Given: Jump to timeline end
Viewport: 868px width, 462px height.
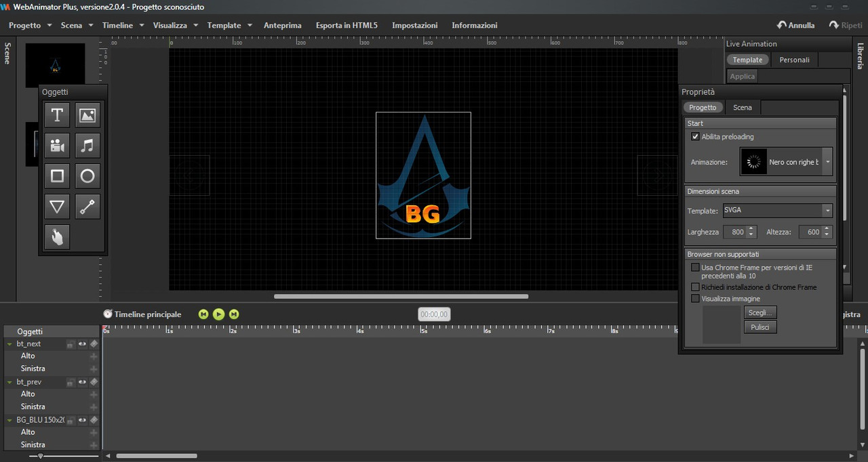Looking at the screenshot, I should (234, 314).
